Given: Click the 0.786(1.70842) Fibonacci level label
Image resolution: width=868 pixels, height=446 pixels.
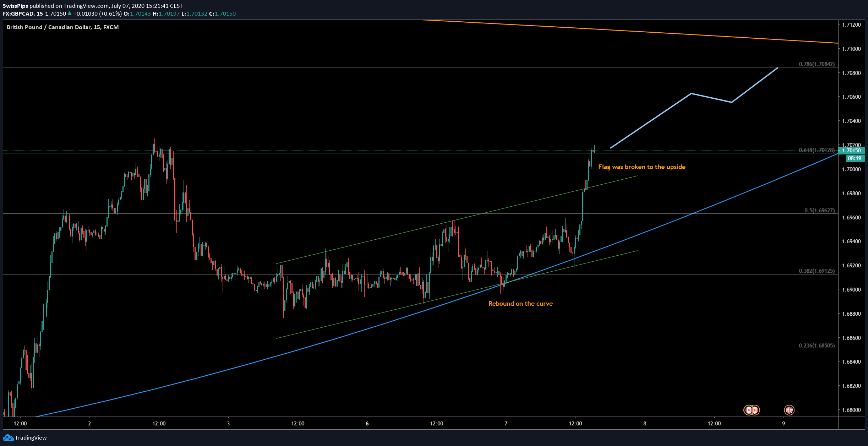Looking at the screenshot, I should point(817,64).
